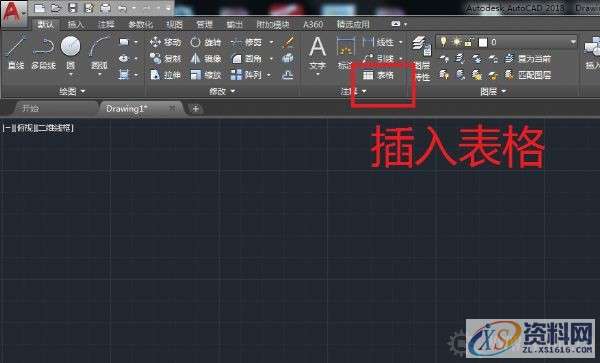Select the 拉伸 (Stretch) tool

[x=165, y=75]
